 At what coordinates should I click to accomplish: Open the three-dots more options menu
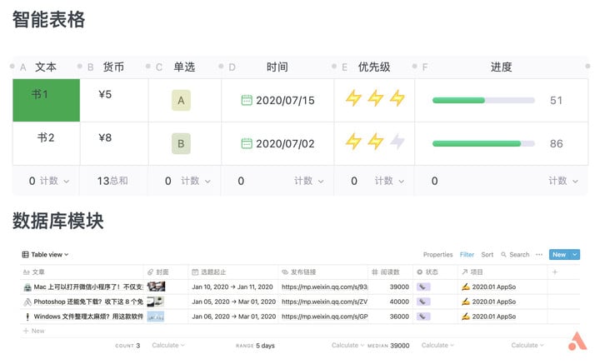click(x=539, y=255)
